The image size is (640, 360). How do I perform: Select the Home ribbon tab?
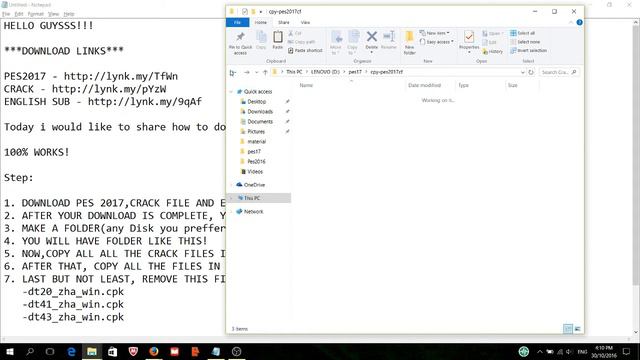pyautogui.click(x=261, y=22)
